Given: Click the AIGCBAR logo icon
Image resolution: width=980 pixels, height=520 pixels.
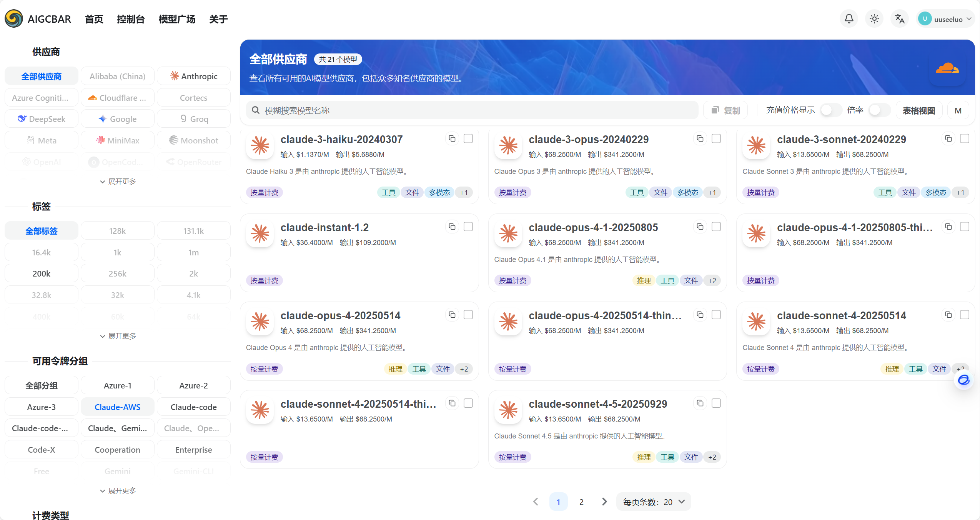Looking at the screenshot, I should click(14, 19).
